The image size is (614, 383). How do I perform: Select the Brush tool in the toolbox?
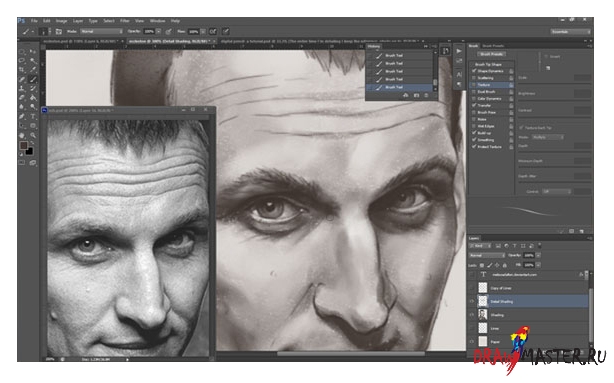pos(33,79)
